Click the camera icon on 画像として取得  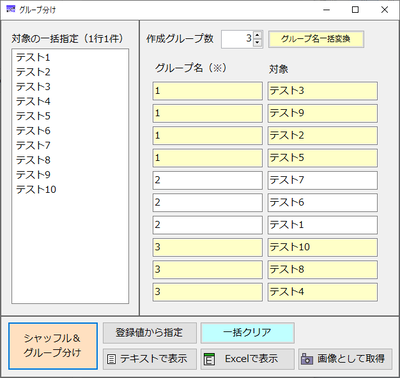(307, 359)
